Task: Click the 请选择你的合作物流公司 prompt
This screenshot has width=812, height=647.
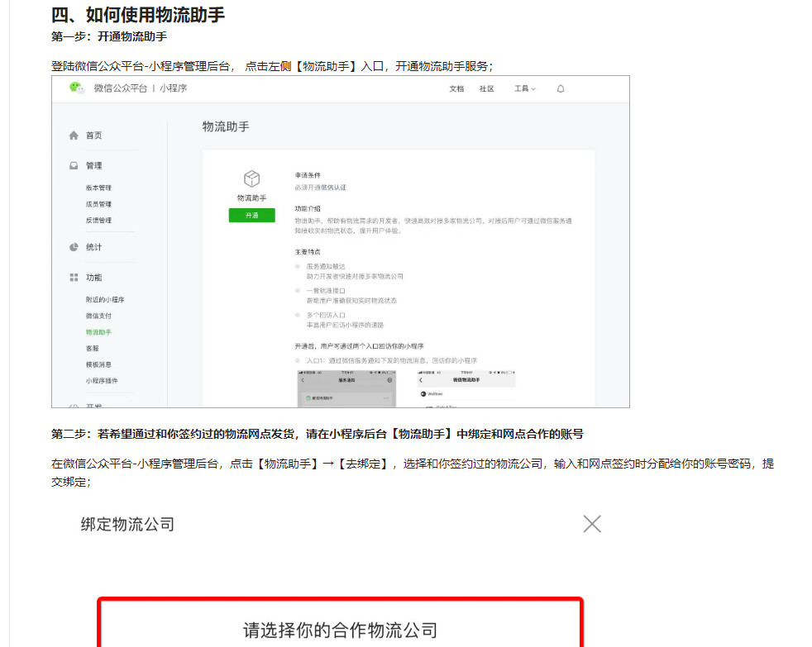Action: (x=340, y=630)
